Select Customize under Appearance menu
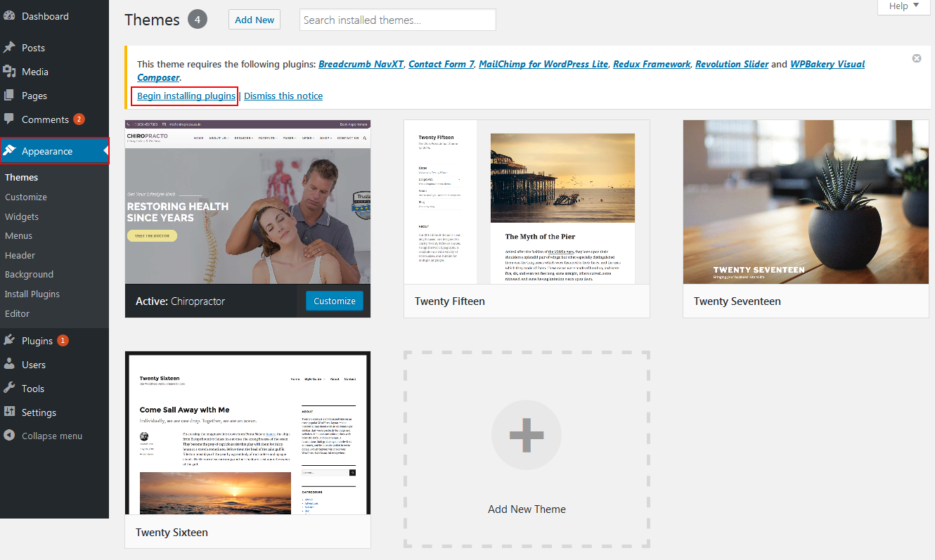 [26, 197]
